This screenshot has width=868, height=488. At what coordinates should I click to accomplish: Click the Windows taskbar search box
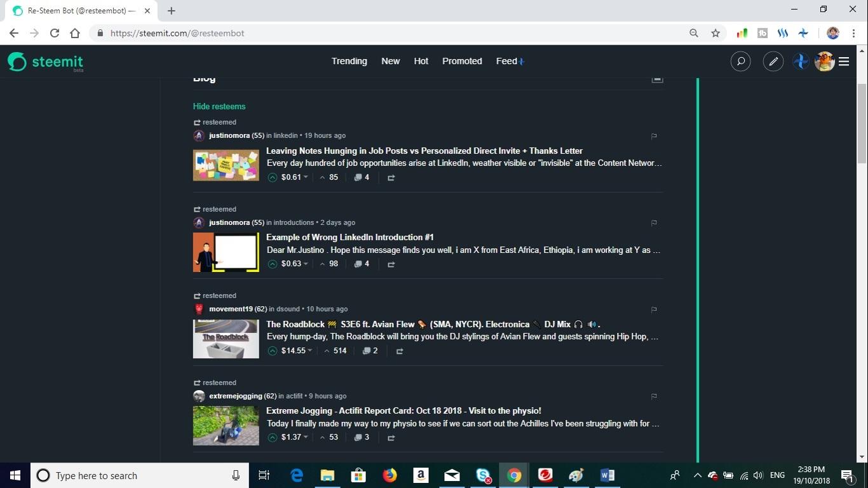pyautogui.click(x=139, y=475)
